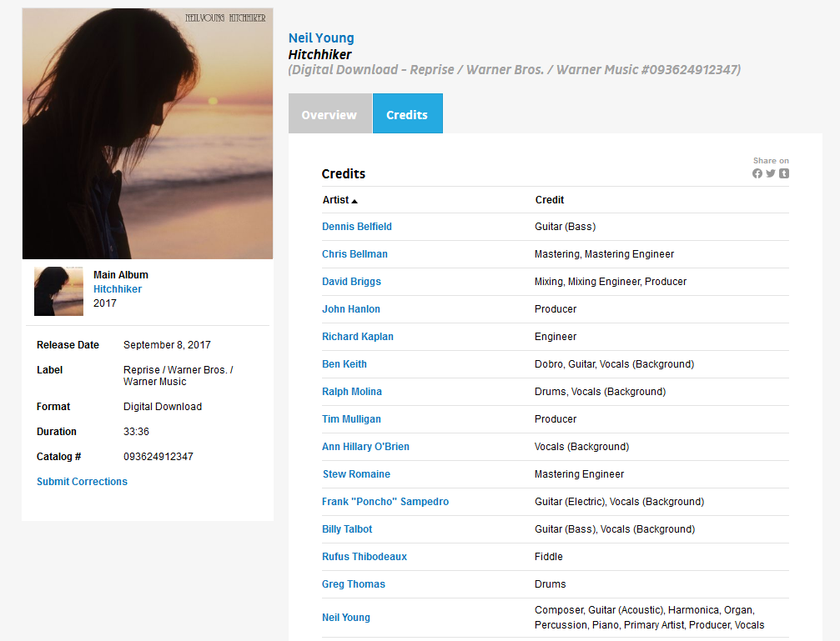Switch to the Overview tab

(329, 114)
